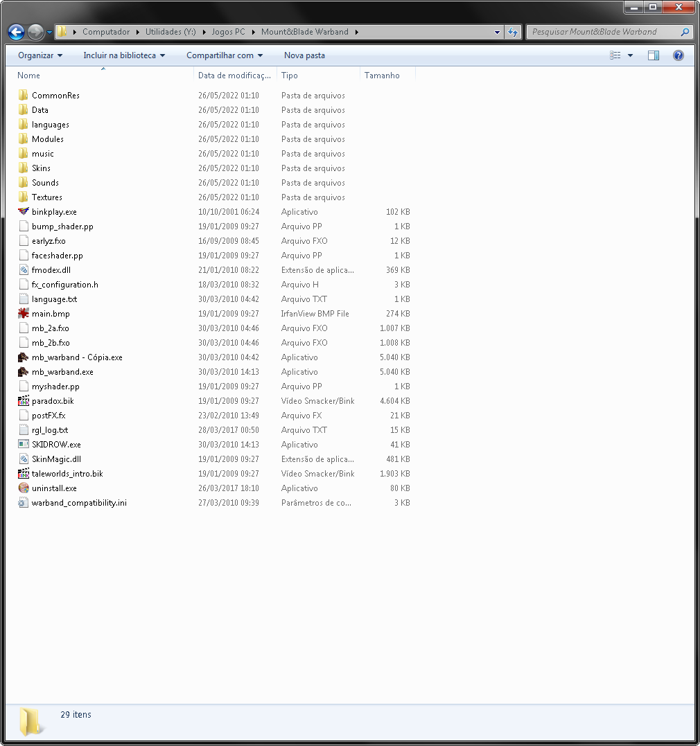Toggle the preview pane icon
Image resolution: width=700 pixels, height=746 pixels.
click(654, 55)
